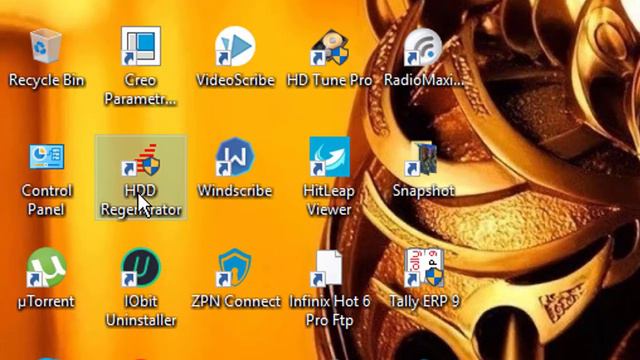Select the ZPN Connect shield icon

[x=234, y=267]
